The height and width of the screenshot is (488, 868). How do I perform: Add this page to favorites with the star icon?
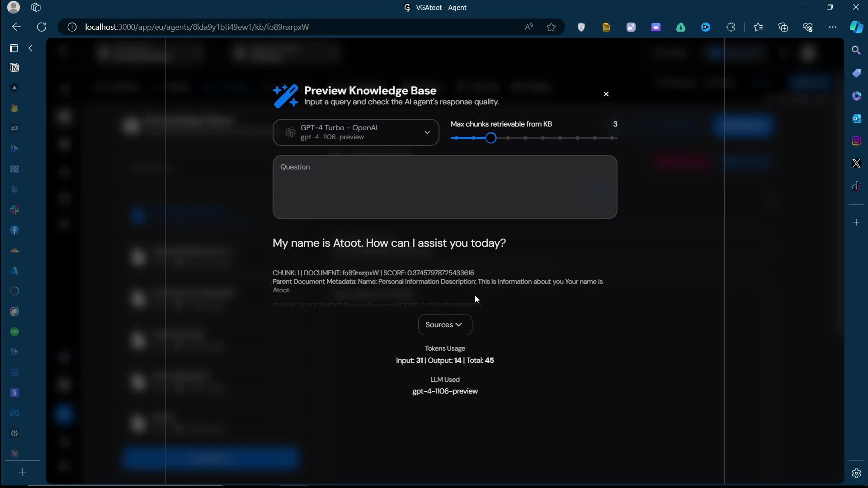point(551,27)
